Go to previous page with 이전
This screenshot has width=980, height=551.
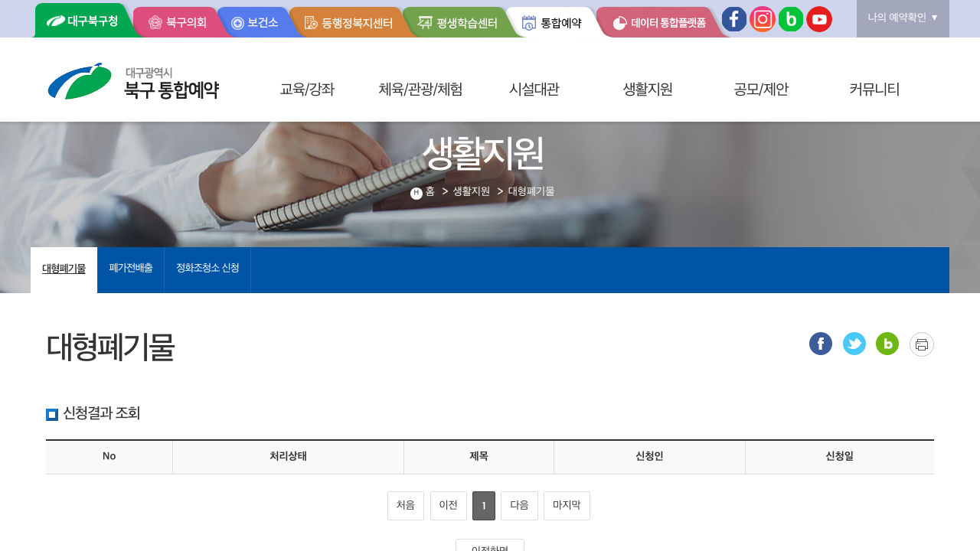449,506
